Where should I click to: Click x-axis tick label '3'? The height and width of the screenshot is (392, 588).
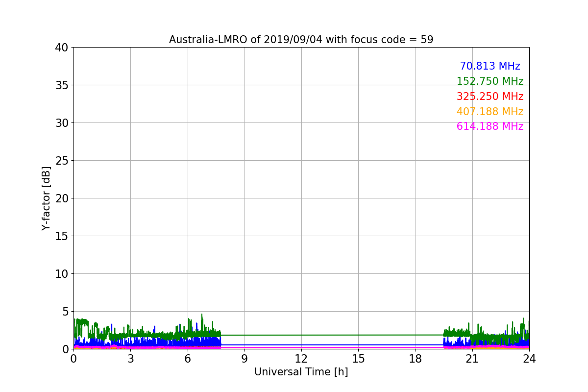[130, 359]
